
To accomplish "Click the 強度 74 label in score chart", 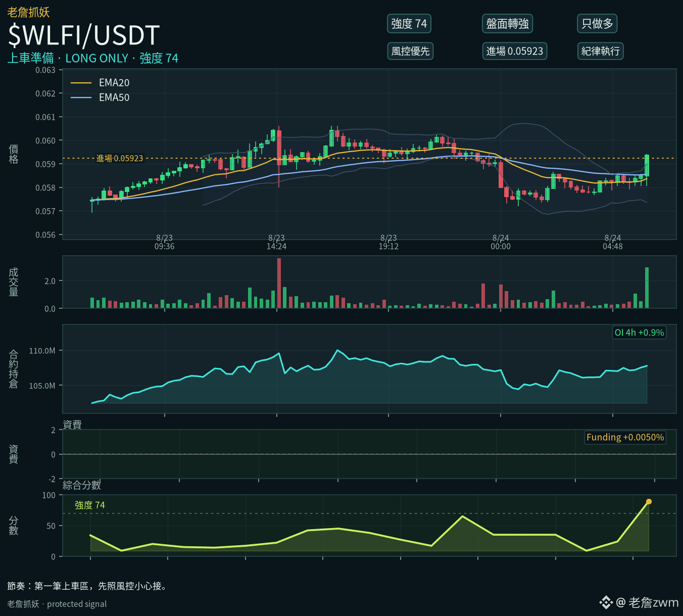I will (90, 505).
